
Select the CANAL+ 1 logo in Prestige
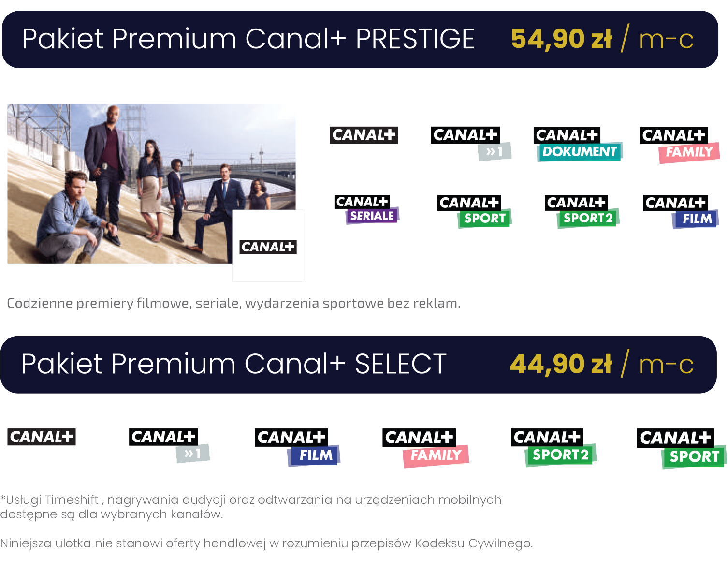(471, 143)
